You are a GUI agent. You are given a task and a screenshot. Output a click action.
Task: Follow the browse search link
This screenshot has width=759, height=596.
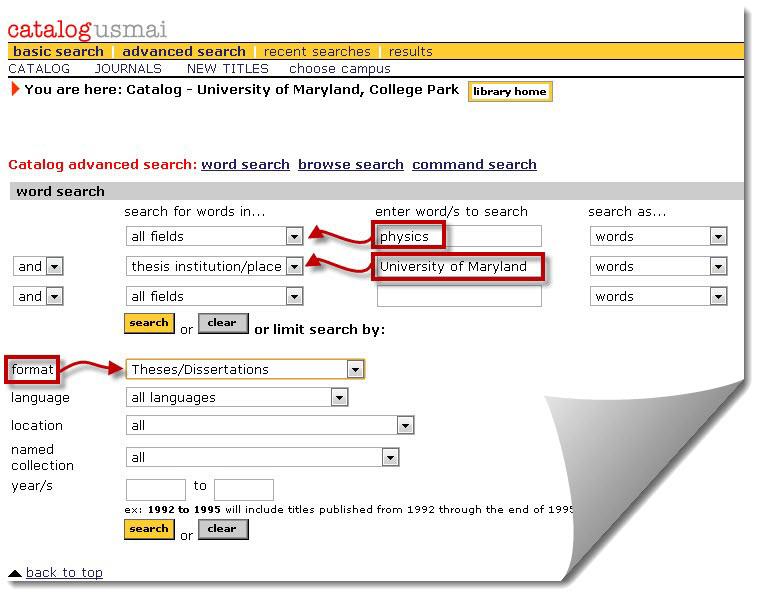(351, 165)
